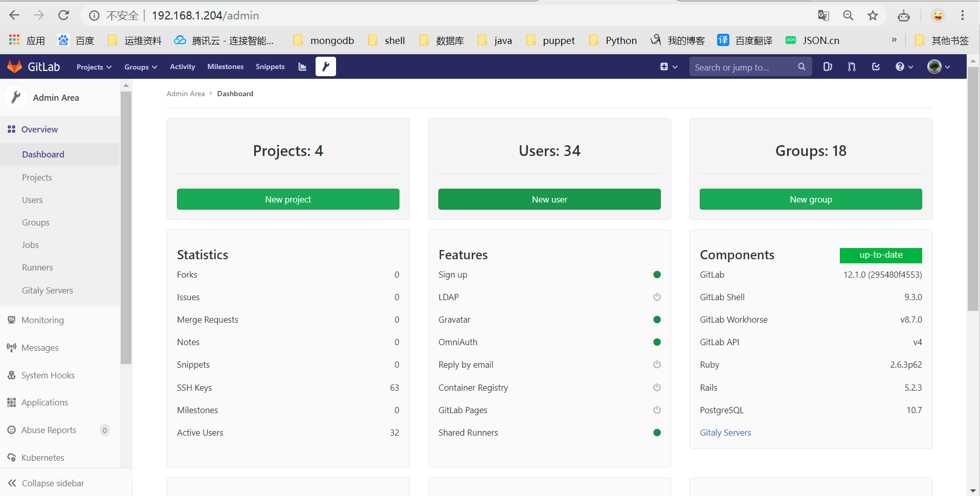The image size is (980, 496).
Task: Open the Admin Area wrench icon
Action: [x=326, y=66]
